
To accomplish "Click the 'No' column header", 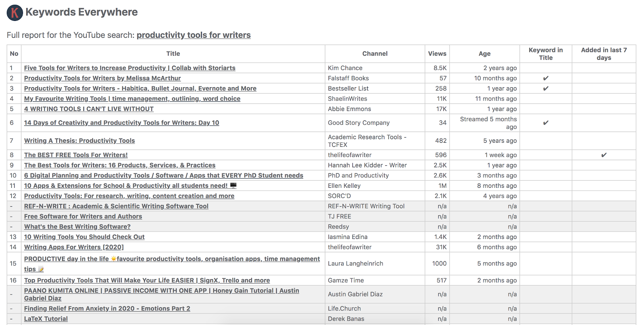I will 14,53.
